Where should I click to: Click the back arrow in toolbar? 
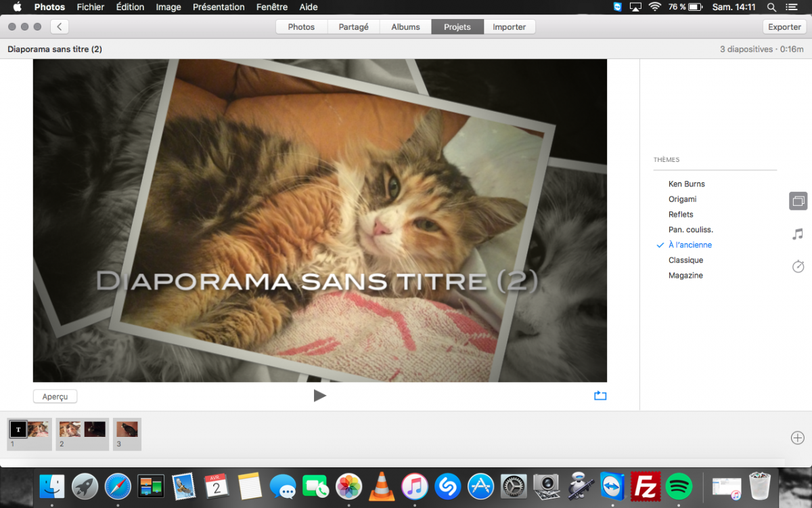60,27
